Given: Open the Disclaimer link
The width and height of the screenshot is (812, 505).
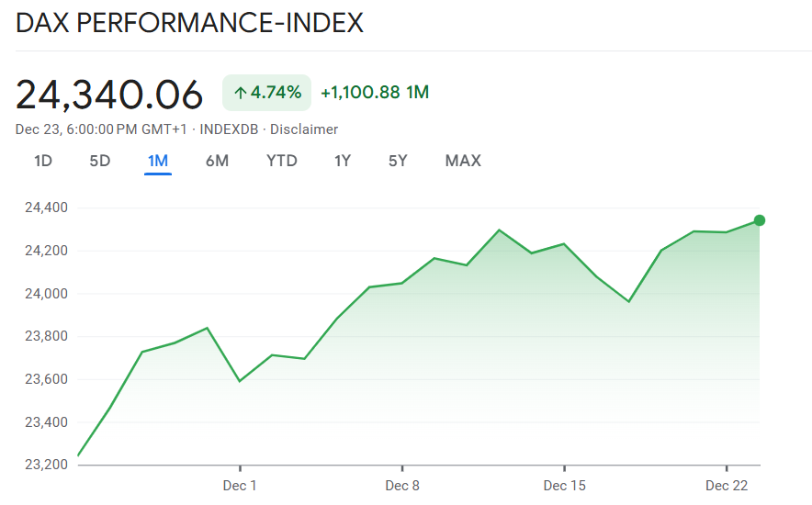Looking at the screenshot, I should pos(304,129).
